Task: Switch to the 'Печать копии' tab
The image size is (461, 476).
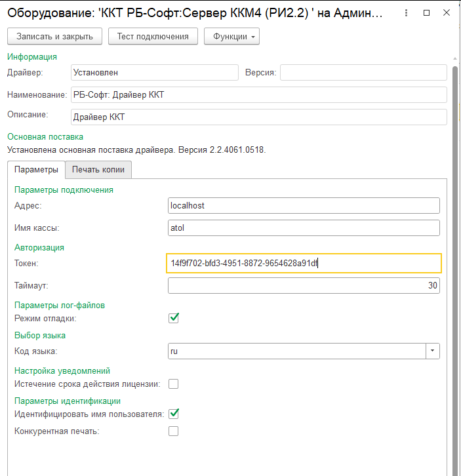Action: (98, 169)
